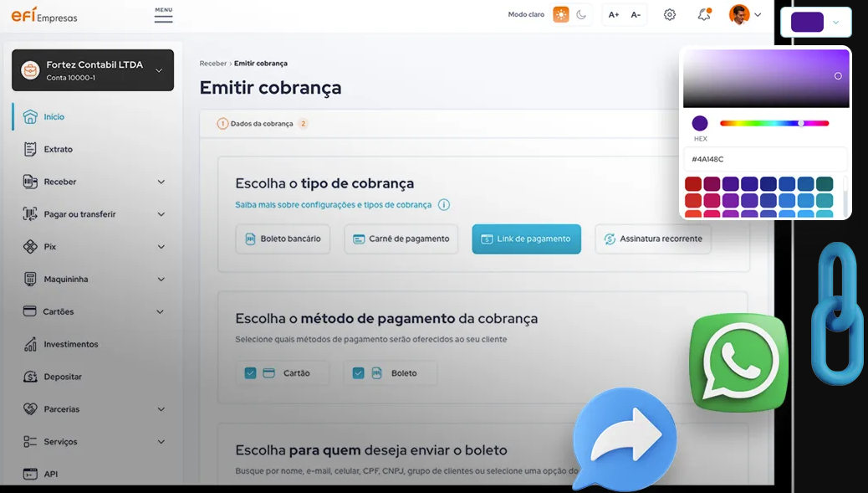Click the A+ font size icon
The height and width of the screenshot is (493, 868).
coord(613,15)
